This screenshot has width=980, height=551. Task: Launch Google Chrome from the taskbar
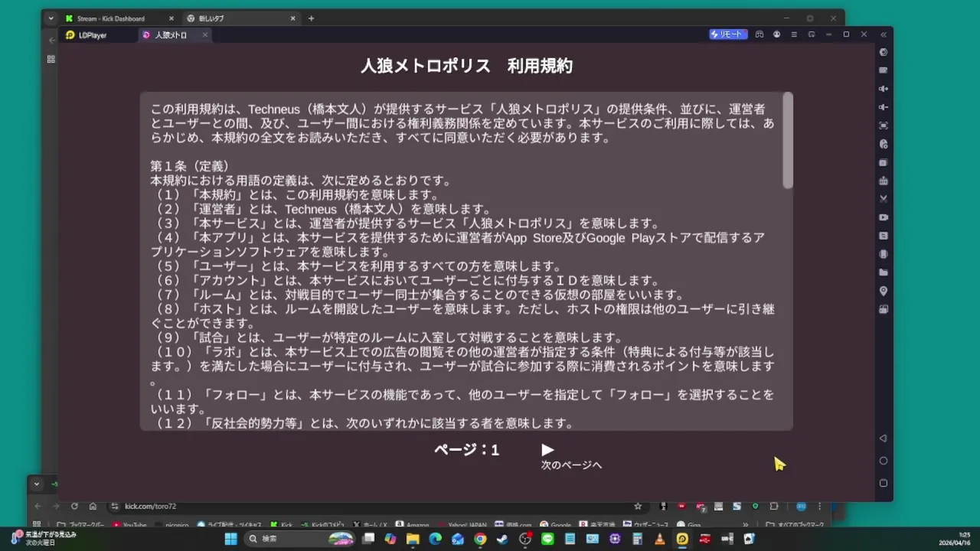pos(480,539)
